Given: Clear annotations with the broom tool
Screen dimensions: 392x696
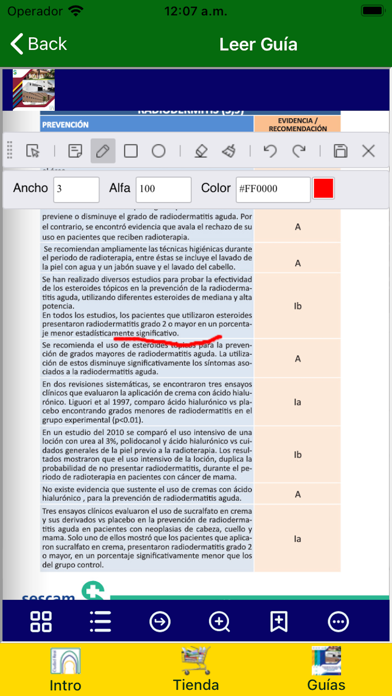Looking at the screenshot, I should [x=229, y=151].
